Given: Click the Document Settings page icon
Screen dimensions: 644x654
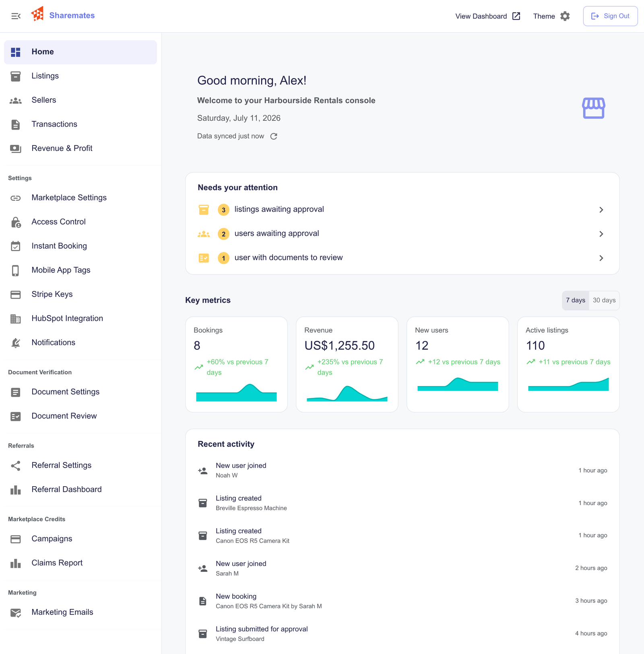Looking at the screenshot, I should [x=16, y=392].
